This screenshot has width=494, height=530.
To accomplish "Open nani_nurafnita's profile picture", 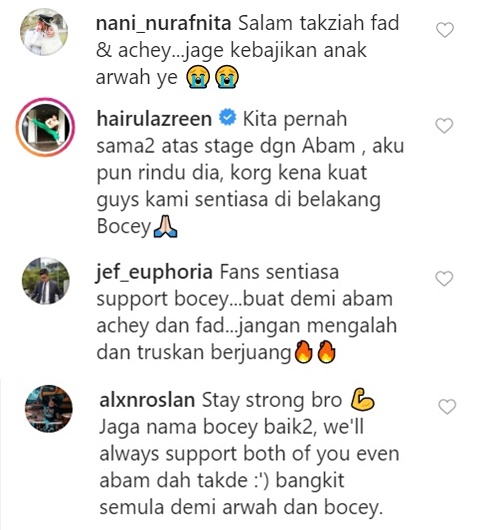I will click(x=44, y=32).
